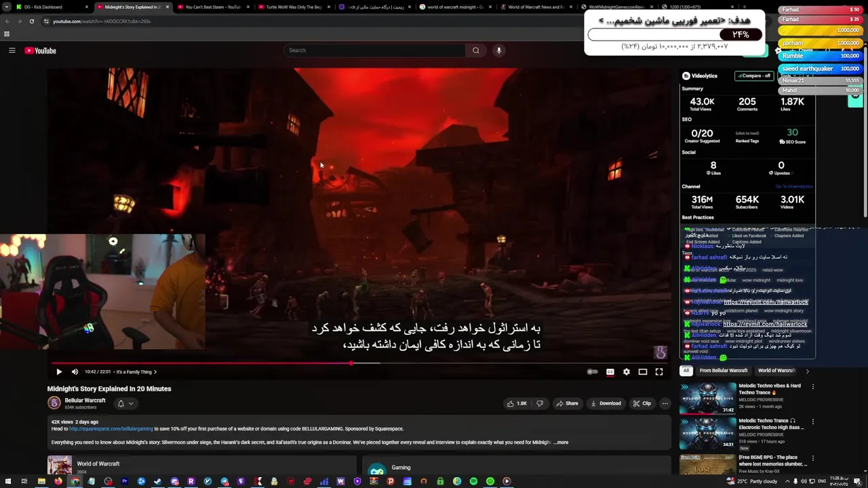The height and width of the screenshot is (488, 868).
Task: Reload the page
Action: click(x=31, y=21)
